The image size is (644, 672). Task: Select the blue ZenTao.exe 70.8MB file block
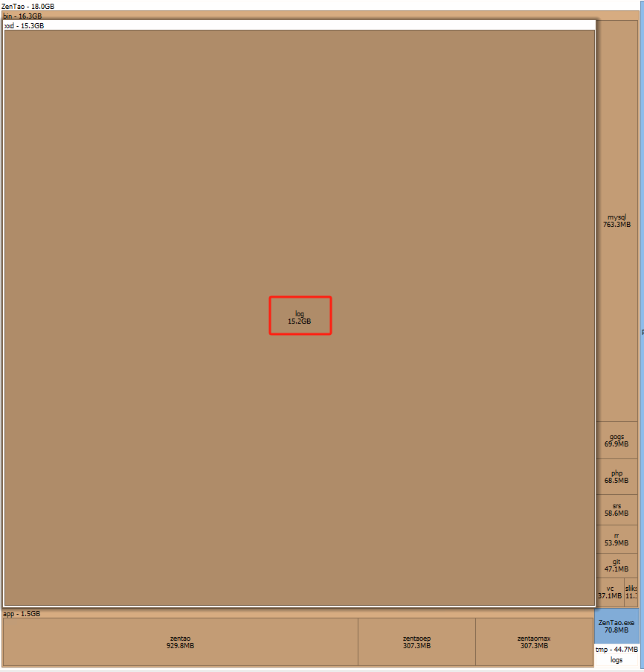click(x=616, y=626)
